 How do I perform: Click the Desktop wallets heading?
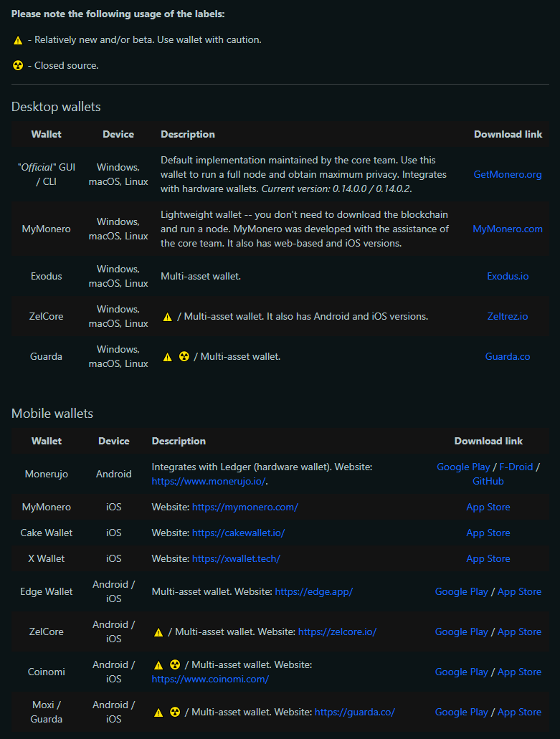point(56,107)
